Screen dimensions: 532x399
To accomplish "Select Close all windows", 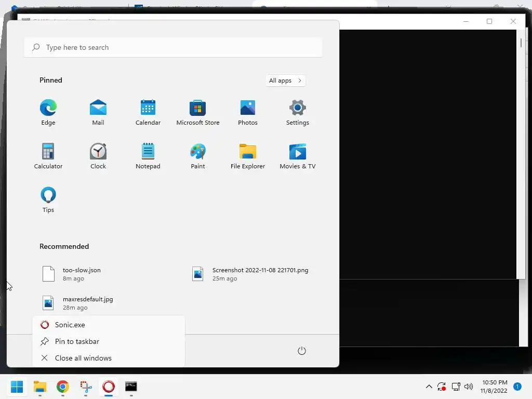I will click(109, 358).
